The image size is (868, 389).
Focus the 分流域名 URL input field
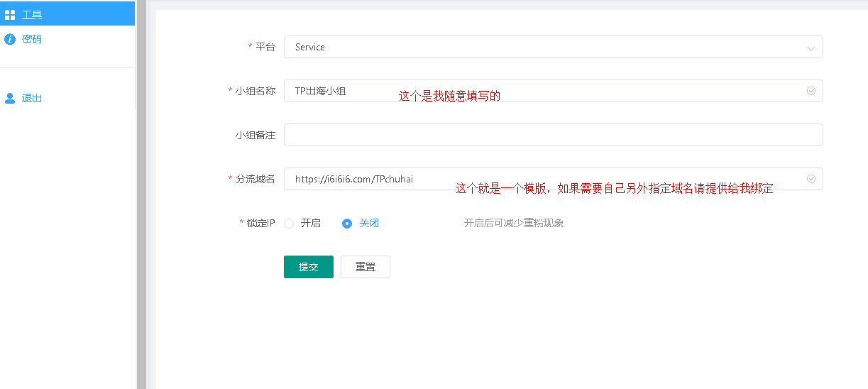point(553,179)
